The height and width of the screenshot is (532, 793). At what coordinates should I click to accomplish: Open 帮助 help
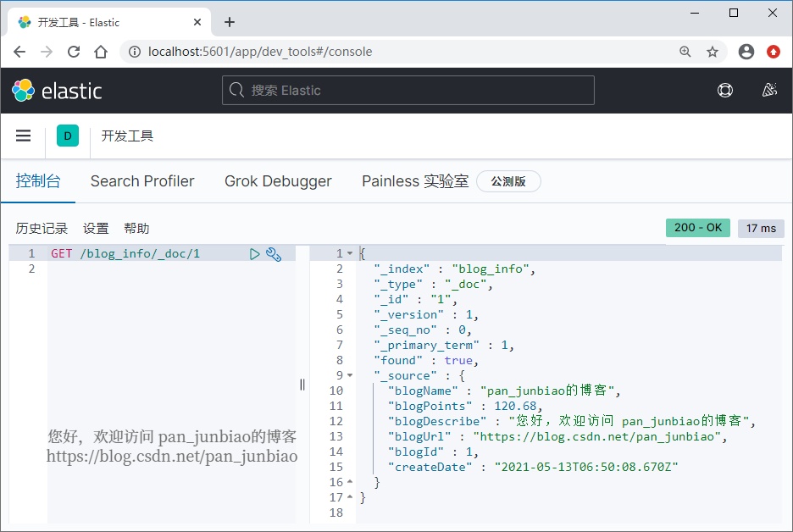(136, 229)
